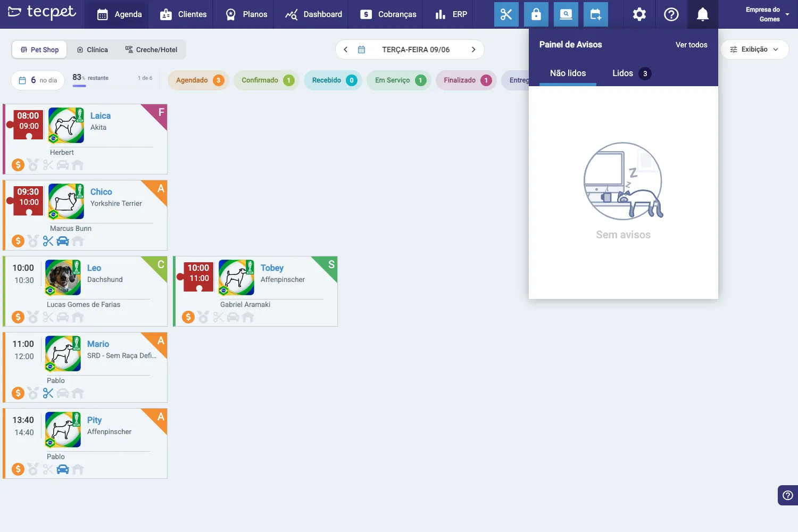Click Leo's dachshund photo thumbnail

(63, 277)
